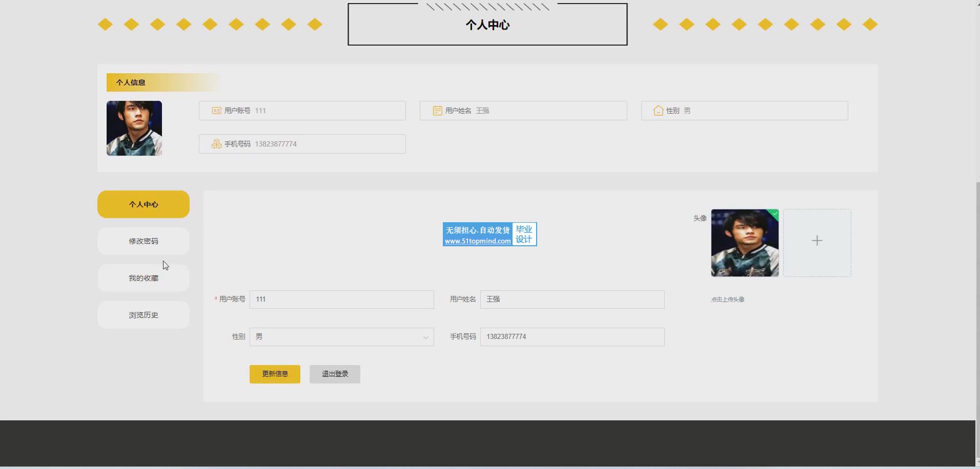This screenshot has height=469, width=980.
Task: Focus the 手机号码 input in form
Action: coord(573,337)
